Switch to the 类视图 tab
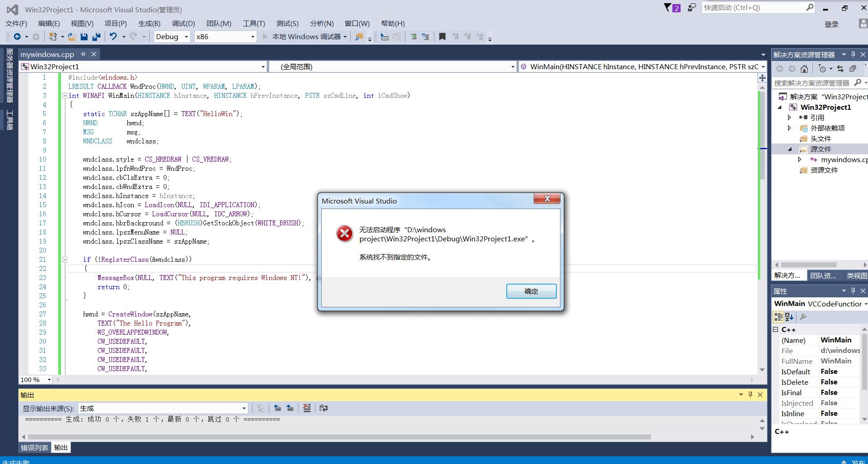Screen dimensions: 868x464 [x=856, y=275]
